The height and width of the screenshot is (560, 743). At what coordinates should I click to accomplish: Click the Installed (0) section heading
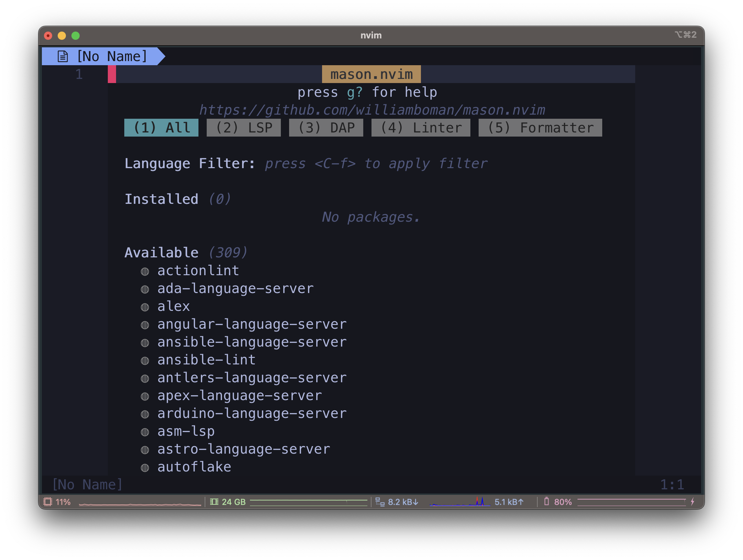pos(178,199)
